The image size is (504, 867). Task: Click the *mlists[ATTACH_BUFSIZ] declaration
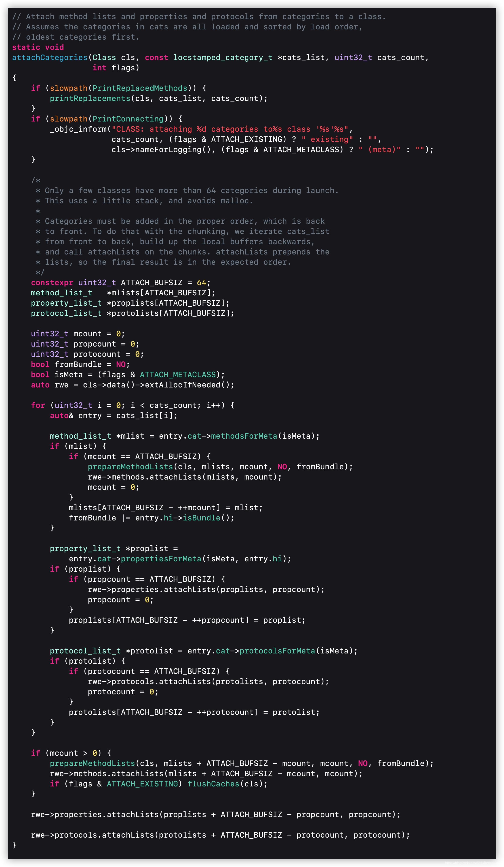[161, 293]
